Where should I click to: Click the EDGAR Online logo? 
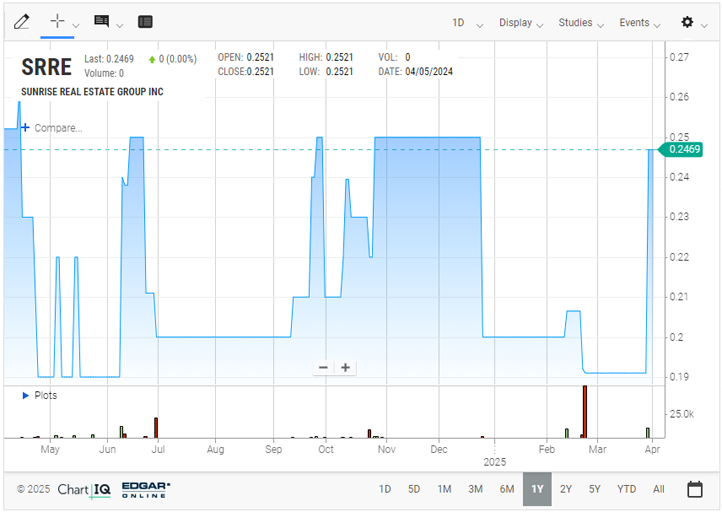(x=146, y=490)
